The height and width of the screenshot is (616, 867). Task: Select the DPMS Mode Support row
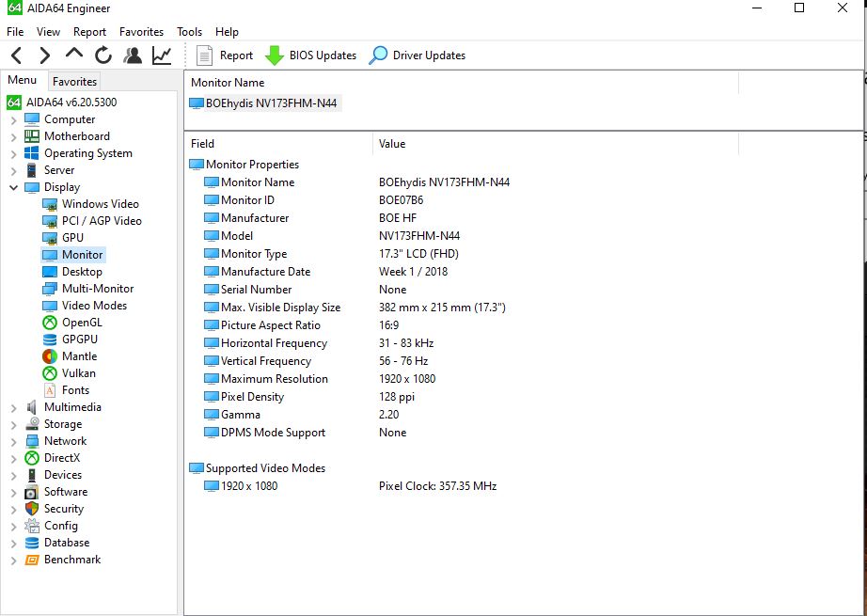(x=273, y=433)
